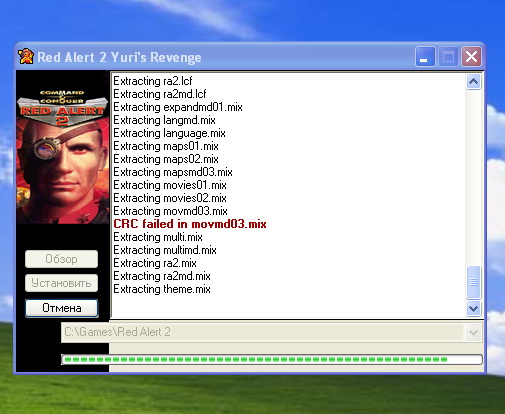Select the Extracting theme.mix log line
The image size is (505, 414).
tap(162, 289)
